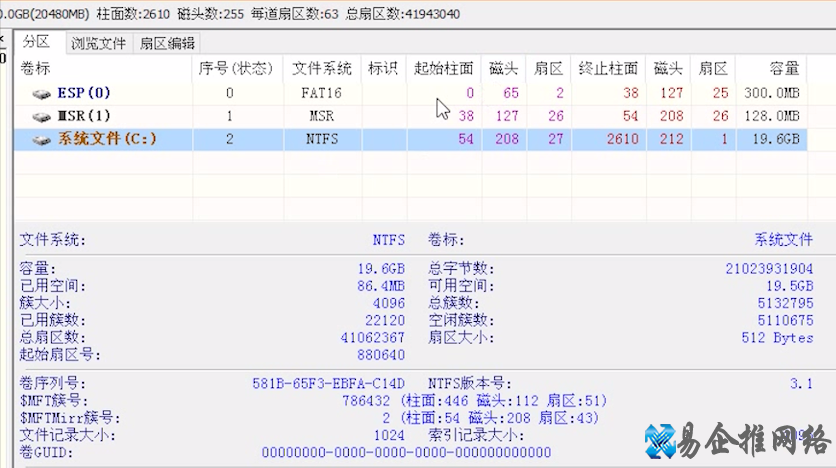Click the 19.6GB capacity cell in the table

[776, 139]
